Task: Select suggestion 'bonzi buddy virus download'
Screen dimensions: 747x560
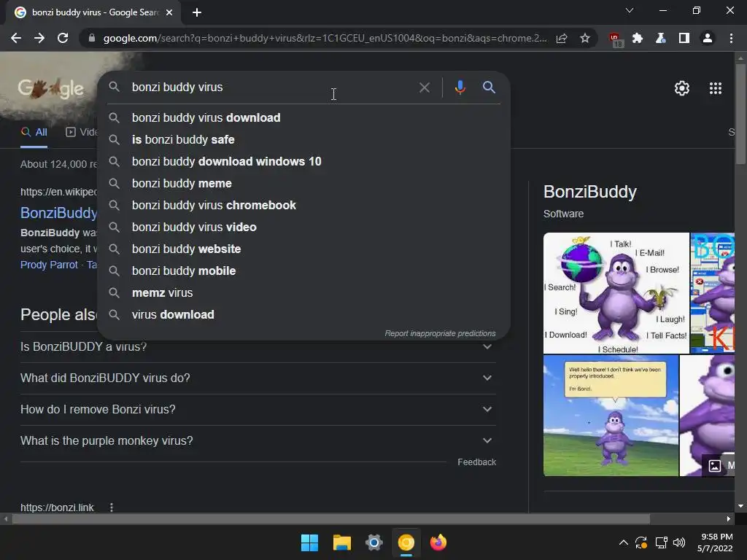Action: pos(303,117)
